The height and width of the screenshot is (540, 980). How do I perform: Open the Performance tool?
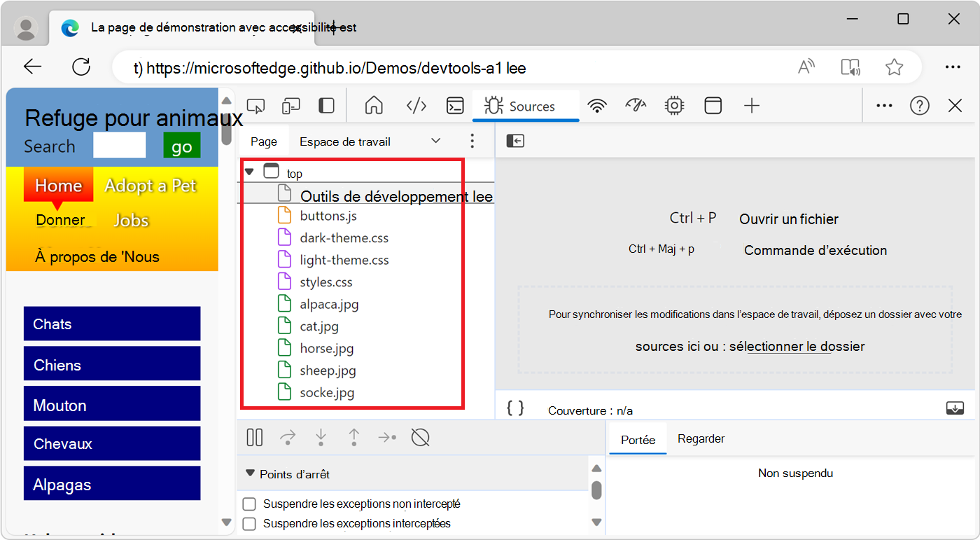pyautogui.click(x=635, y=105)
